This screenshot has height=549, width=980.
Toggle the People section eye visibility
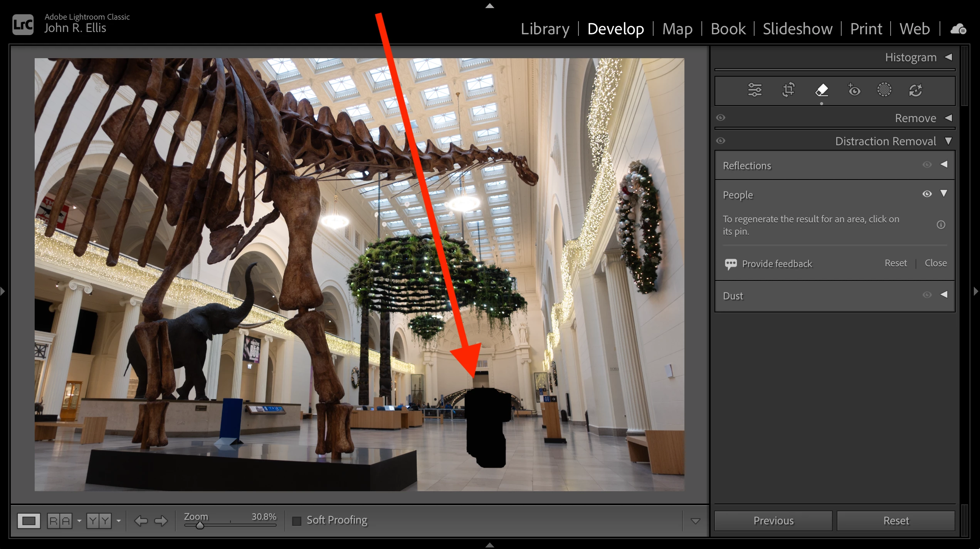(927, 194)
